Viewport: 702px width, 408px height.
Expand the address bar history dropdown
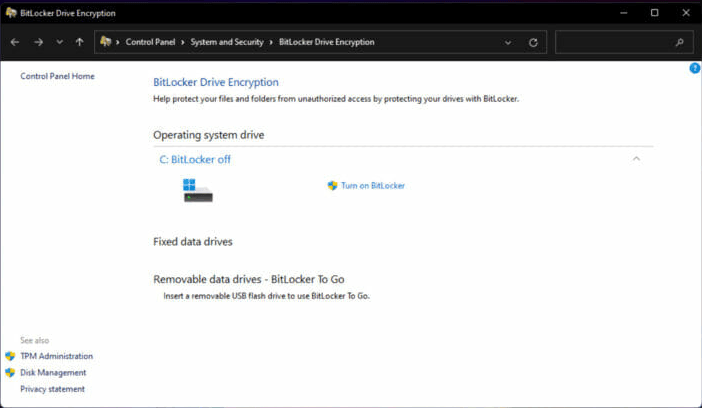(508, 43)
